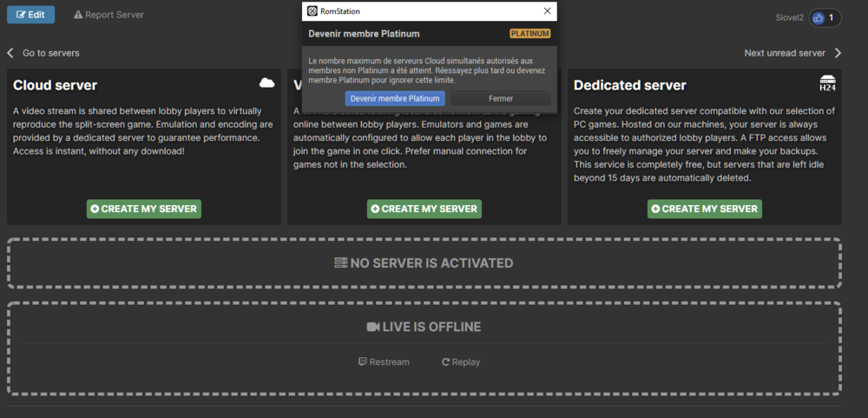
Task: Click the blue Edit button
Action: (30, 15)
